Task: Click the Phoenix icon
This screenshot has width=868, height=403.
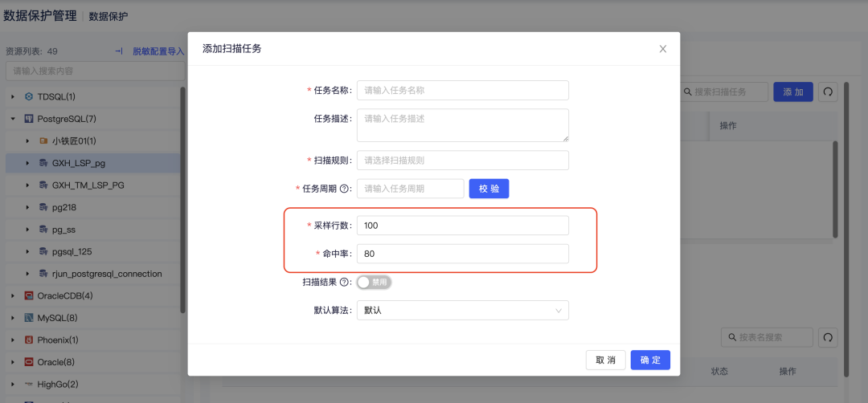Action: [x=29, y=340]
